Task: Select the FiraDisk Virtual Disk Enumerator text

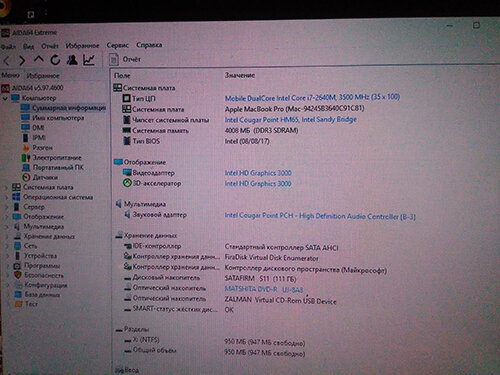Action: 271,258
